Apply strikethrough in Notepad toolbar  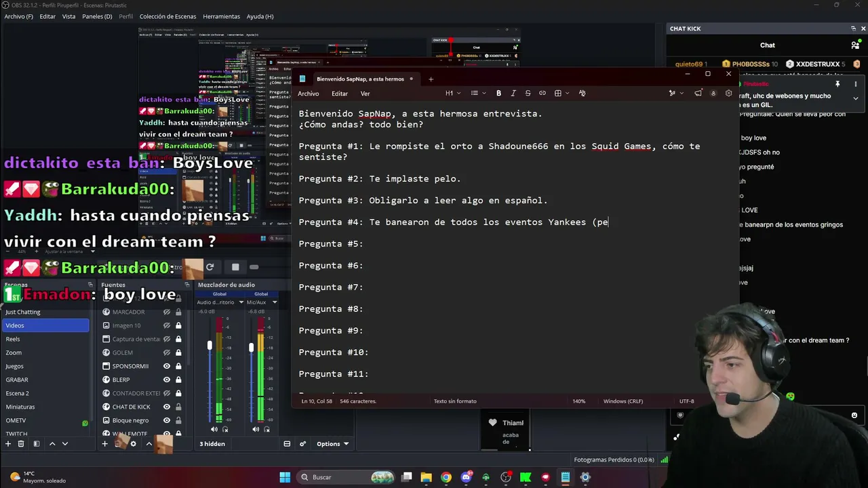(528, 93)
